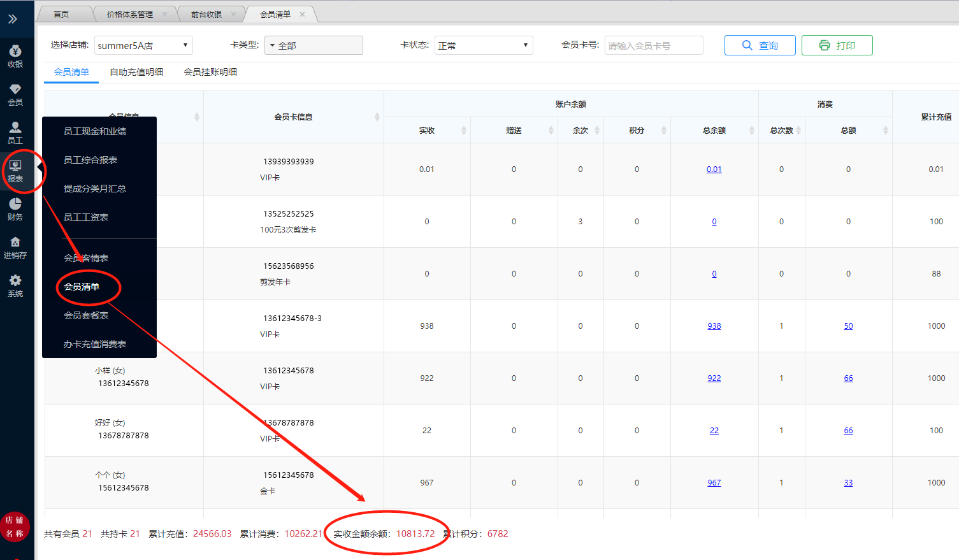Click the 实收金额余额 10813.72 total

(384, 534)
